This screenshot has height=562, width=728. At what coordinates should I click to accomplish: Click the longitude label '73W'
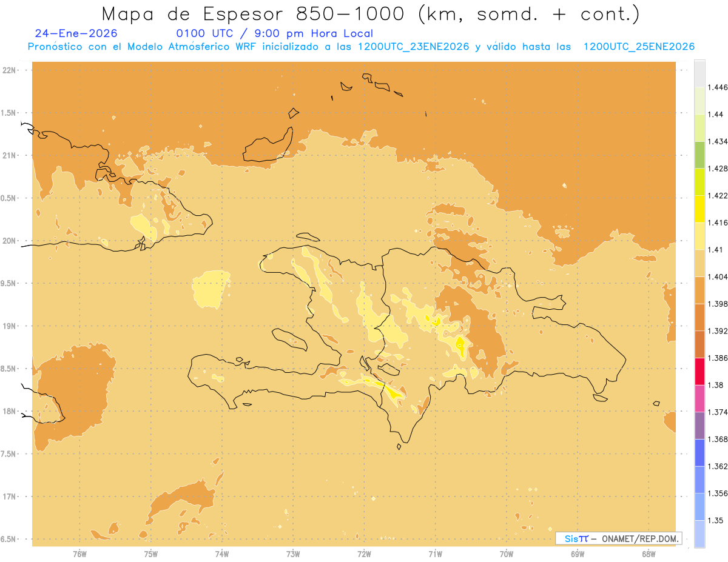293,554
